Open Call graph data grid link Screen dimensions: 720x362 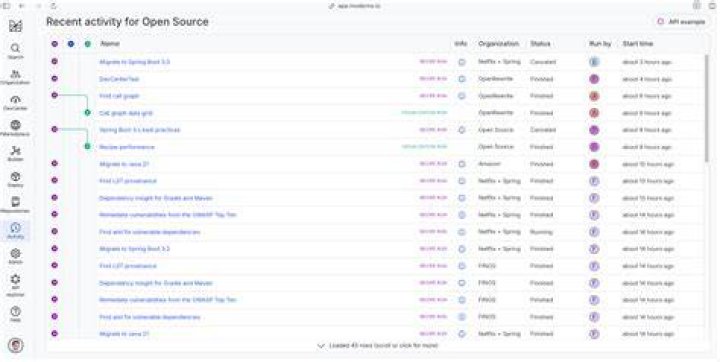[126, 113]
